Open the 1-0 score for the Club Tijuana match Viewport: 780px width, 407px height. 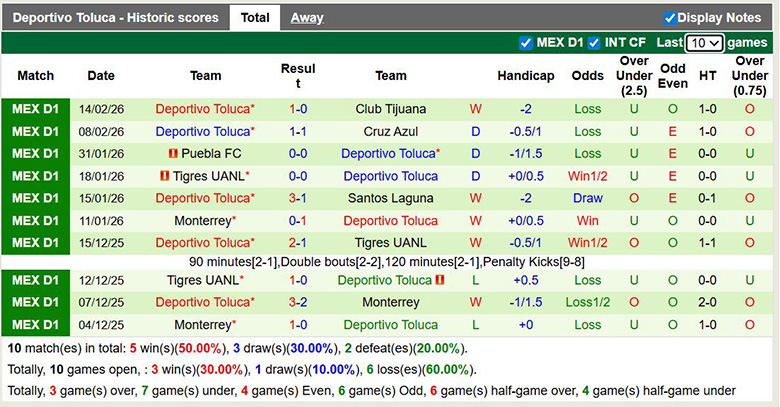pyautogui.click(x=298, y=109)
